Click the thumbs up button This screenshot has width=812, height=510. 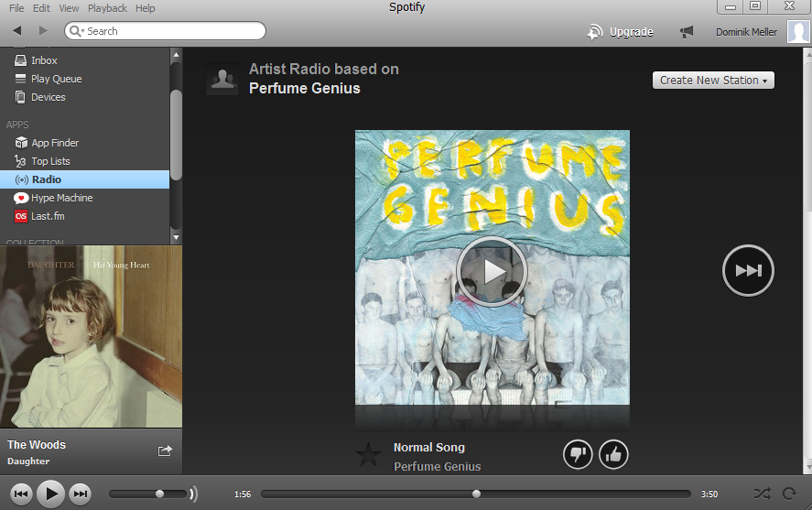pyautogui.click(x=613, y=454)
